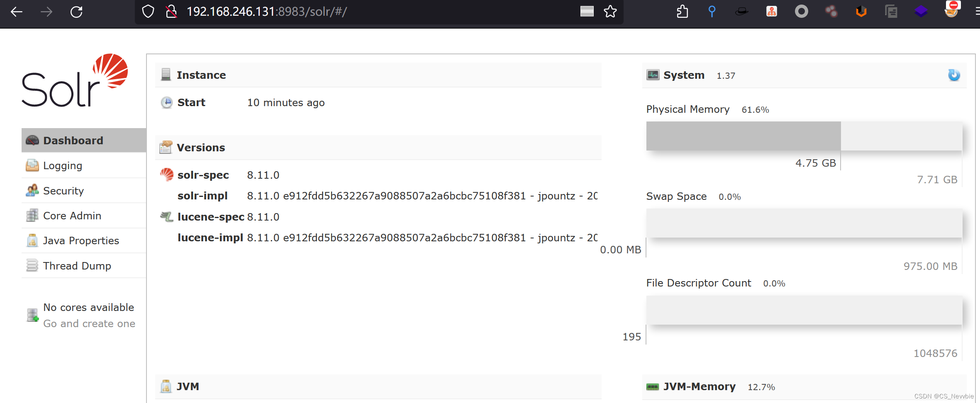Open Thread Dump
The image size is (980, 403).
(84, 266)
